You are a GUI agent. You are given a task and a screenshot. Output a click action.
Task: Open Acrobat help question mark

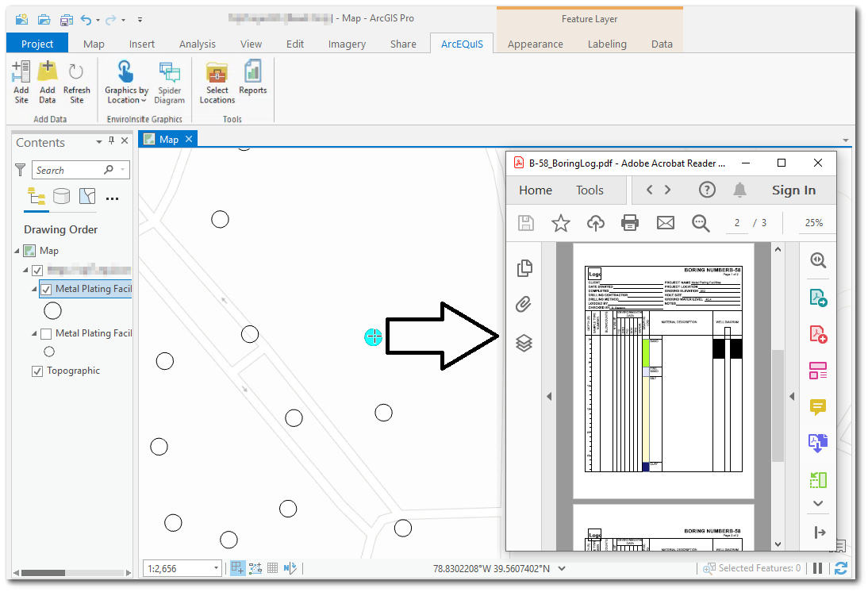coord(707,190)
